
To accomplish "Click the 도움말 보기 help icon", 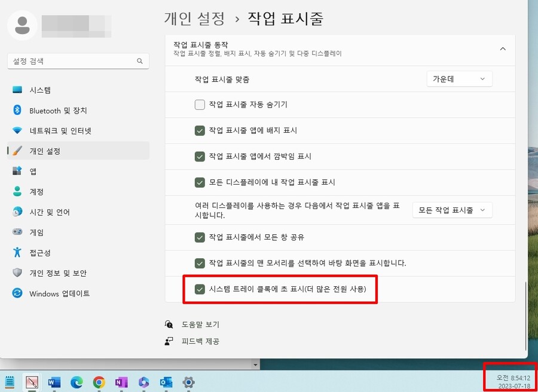I will [x=169, y=324].
